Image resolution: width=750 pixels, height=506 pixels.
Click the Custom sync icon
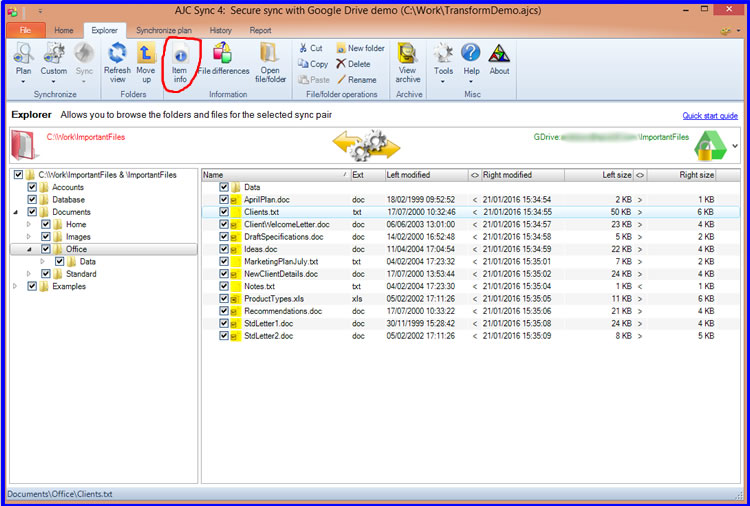coord(54,53)
